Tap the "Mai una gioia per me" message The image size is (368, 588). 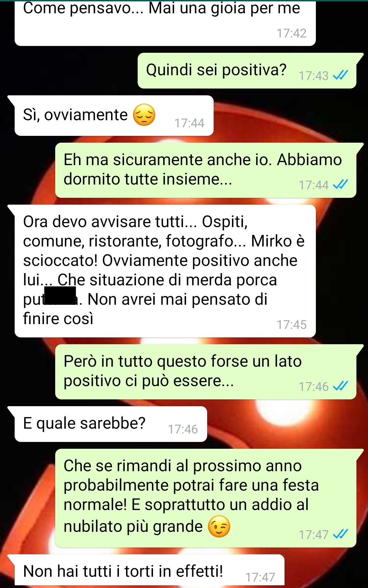coord(165,23)
